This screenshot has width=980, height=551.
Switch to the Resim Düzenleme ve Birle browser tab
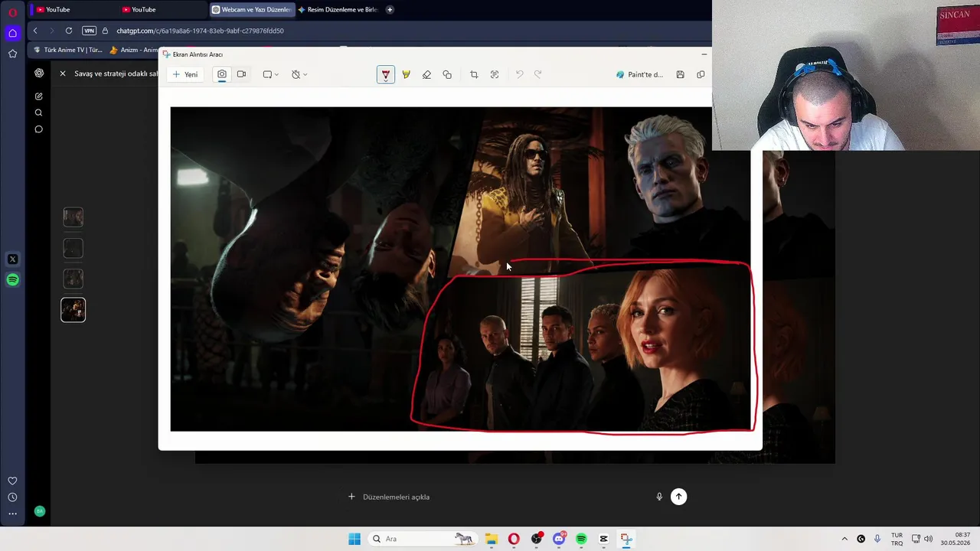338,9
